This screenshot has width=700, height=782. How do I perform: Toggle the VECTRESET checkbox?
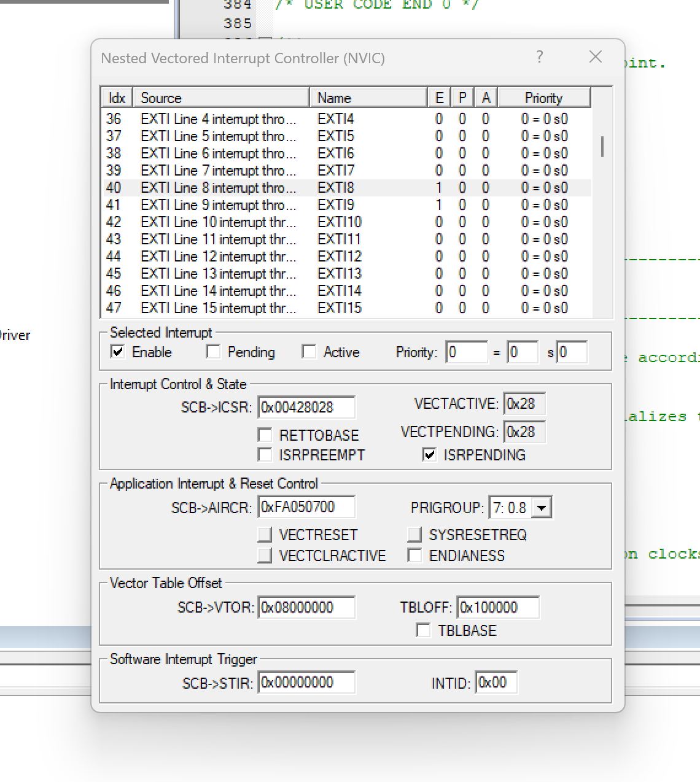point(265,535)
